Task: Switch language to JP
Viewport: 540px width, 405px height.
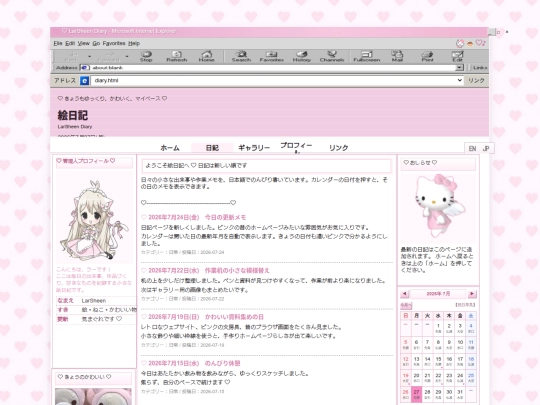Action: tap(486, 148)
